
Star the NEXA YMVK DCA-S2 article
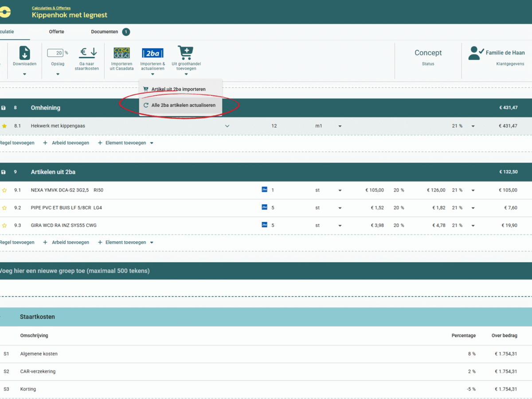coord(4,190)
